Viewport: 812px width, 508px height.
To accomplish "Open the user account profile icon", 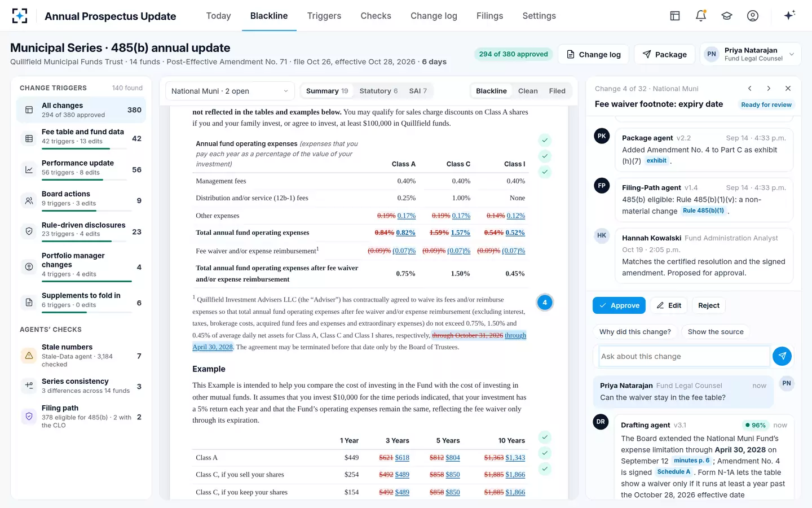I will [x=753, y=16].
